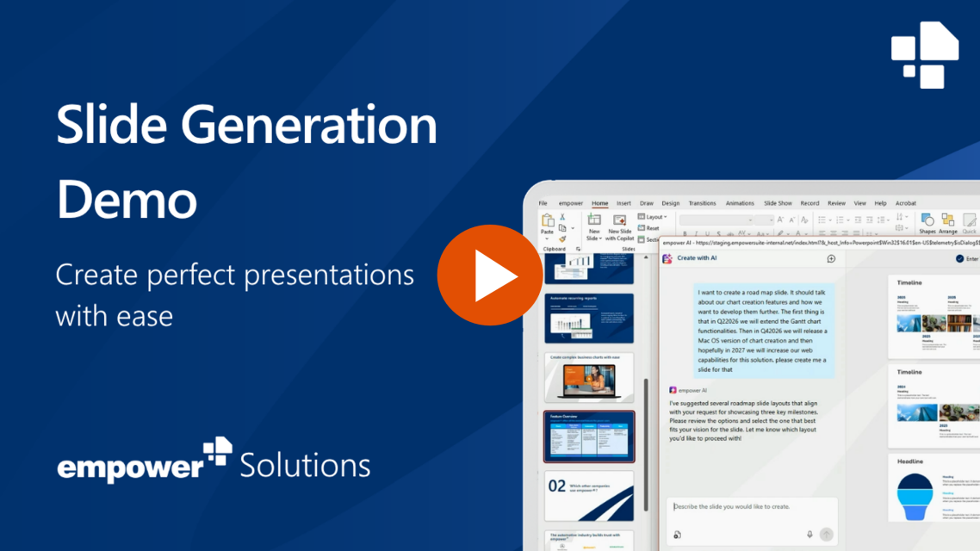Play the Slide Generation Demo video
The width and height of the screenshot is (980, 551).
[x=489, y=275]
